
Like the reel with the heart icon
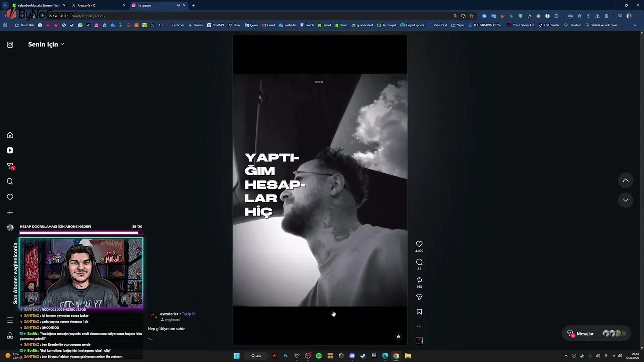point(419,244)
